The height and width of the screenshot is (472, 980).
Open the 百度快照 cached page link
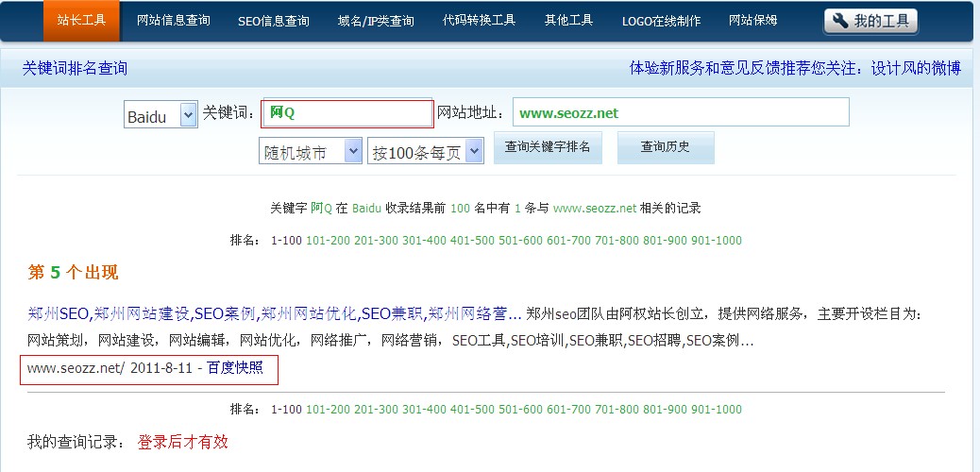click(235, 367)
